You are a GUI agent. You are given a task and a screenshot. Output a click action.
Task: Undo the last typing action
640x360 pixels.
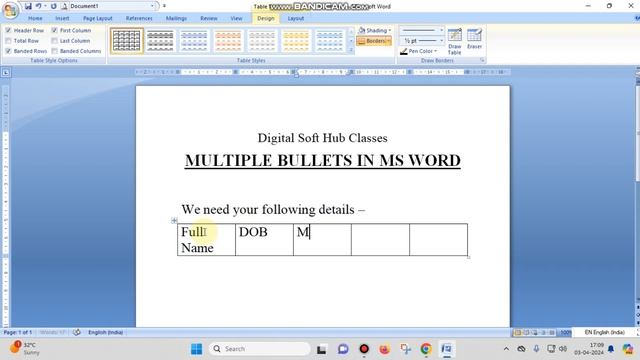coord(38,6)
